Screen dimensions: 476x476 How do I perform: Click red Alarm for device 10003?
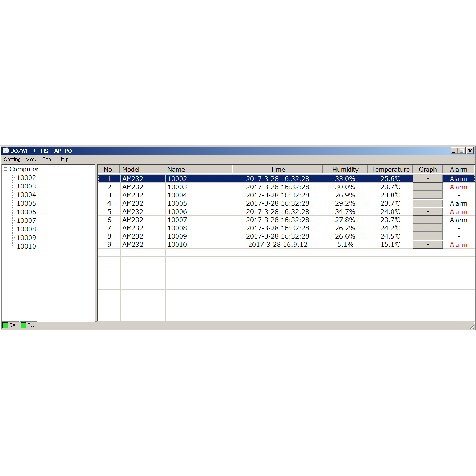[x=458, y=187]
